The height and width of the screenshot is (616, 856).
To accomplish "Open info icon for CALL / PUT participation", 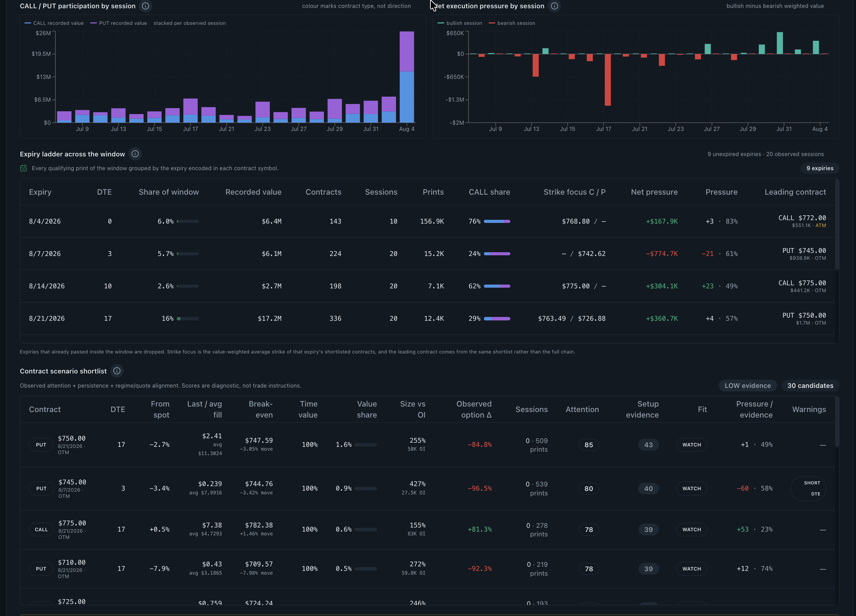I will click(x=145, y=6).
